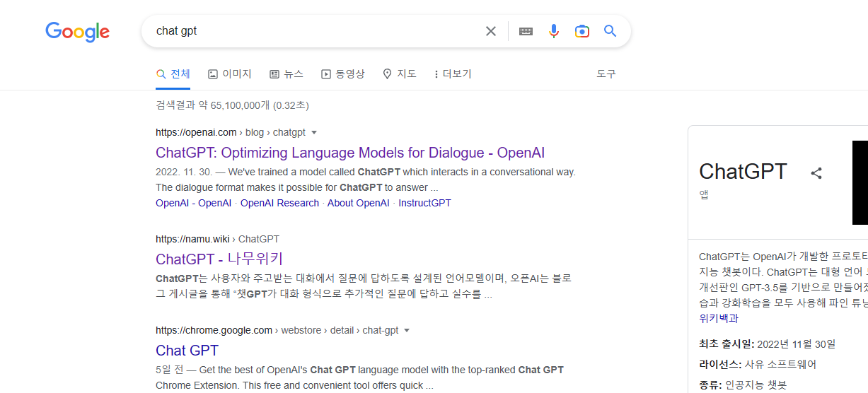Switch to the 지도 tab
The image size is (868, 393).
(400, 74)
